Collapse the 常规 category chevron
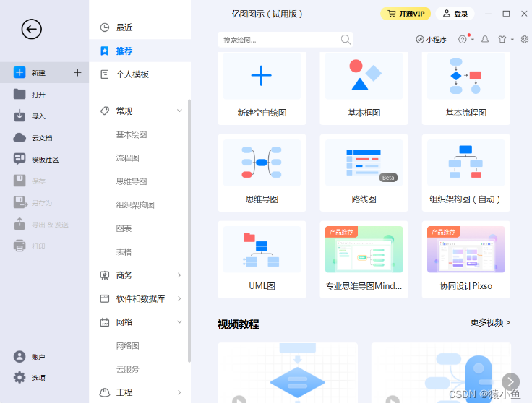 [x=179, y=111]
